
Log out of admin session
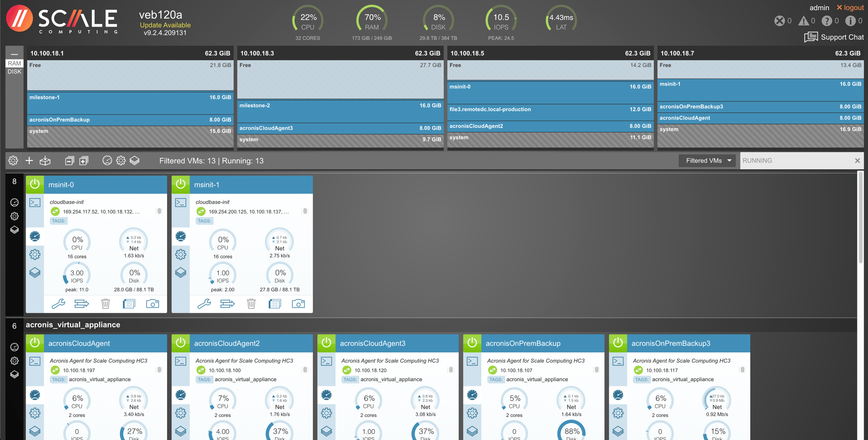850,7
